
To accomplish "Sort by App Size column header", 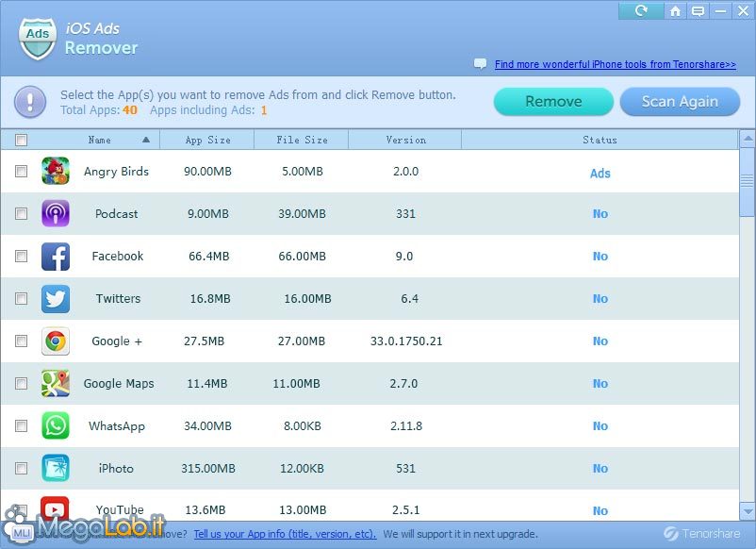I will 207,140.
